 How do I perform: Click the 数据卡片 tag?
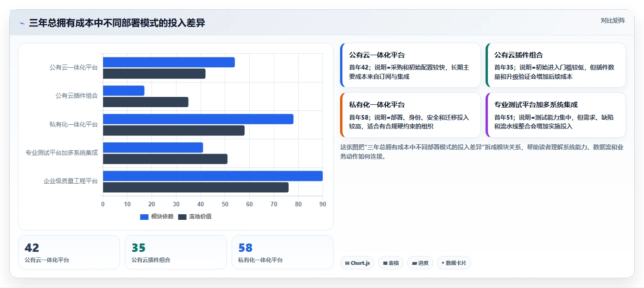coord(454,263)
